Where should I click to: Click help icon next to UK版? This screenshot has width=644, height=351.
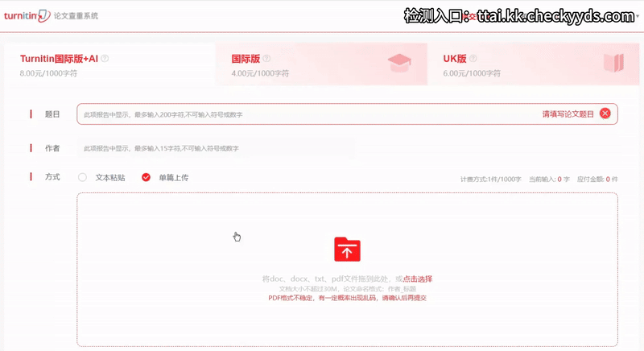[x=473, y=59]
